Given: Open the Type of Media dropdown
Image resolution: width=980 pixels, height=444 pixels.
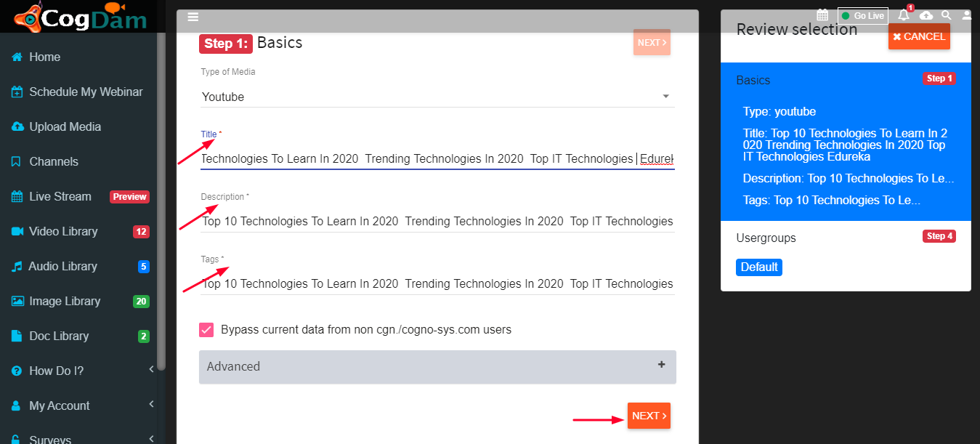Looking at the screenshot, I should click(x=437, y=97).
